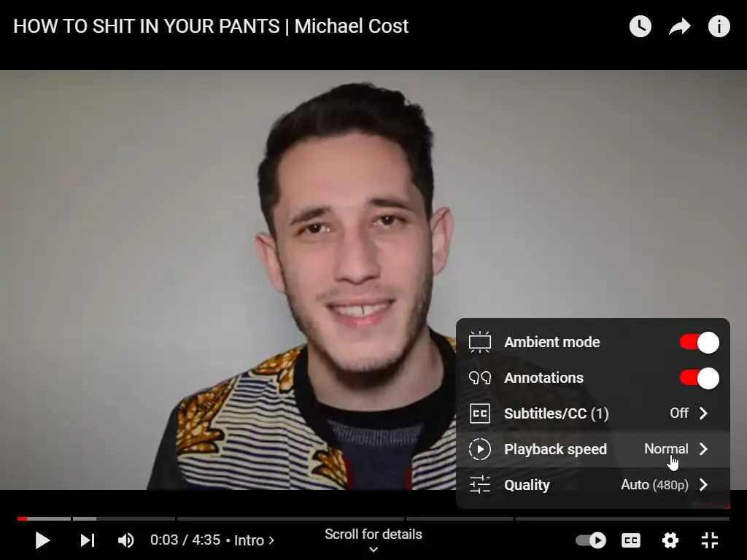Viewport: 747px width, 560px height.
Task: Turn off the Ambient mode switch
Action: (x=700, y=343)
